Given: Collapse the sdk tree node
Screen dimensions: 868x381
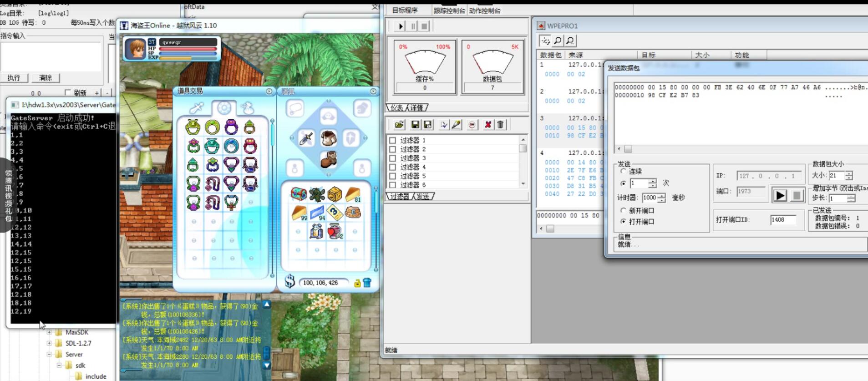Looking at the screenshot, I should (x=59, y=365).
